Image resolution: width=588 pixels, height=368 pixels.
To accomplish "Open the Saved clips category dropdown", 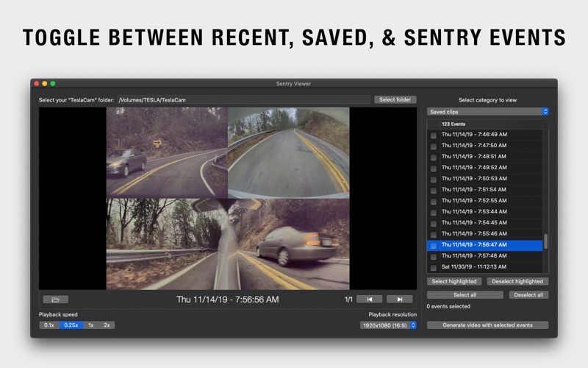I will (487, 112).
